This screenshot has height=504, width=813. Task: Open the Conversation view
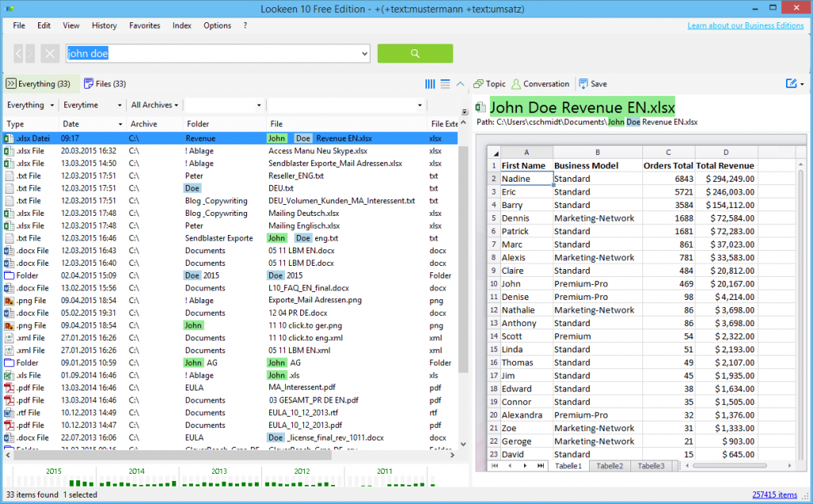tap(540, 83)
